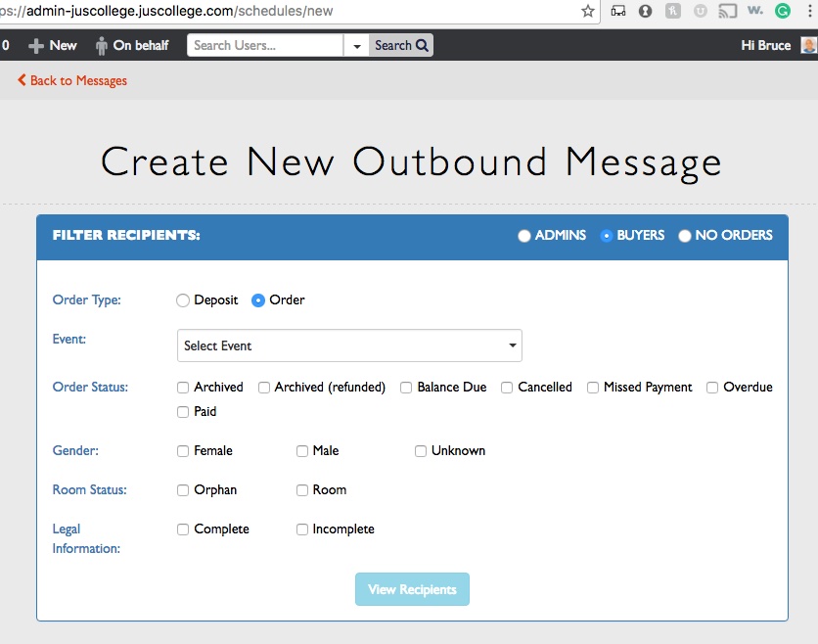The width and height of the screenshot is (818, 644).
Task: Tick the Female gender checkbox
Action: pyautogui.click(x=183, y=451)
